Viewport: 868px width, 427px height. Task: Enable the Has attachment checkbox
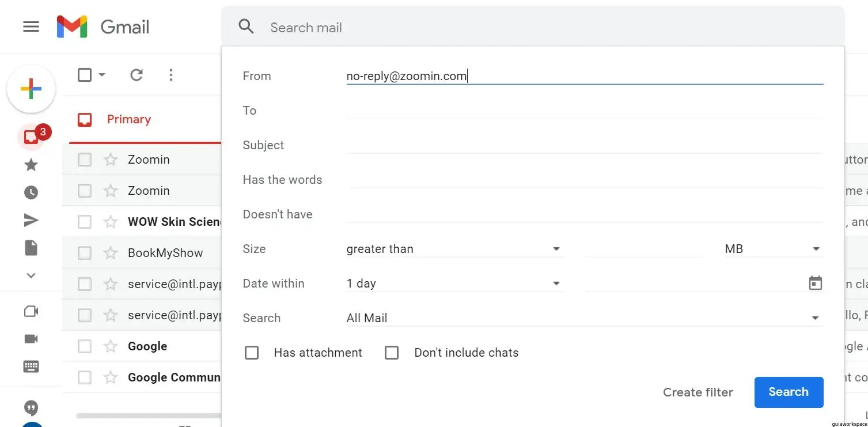[x=252, y=353]
